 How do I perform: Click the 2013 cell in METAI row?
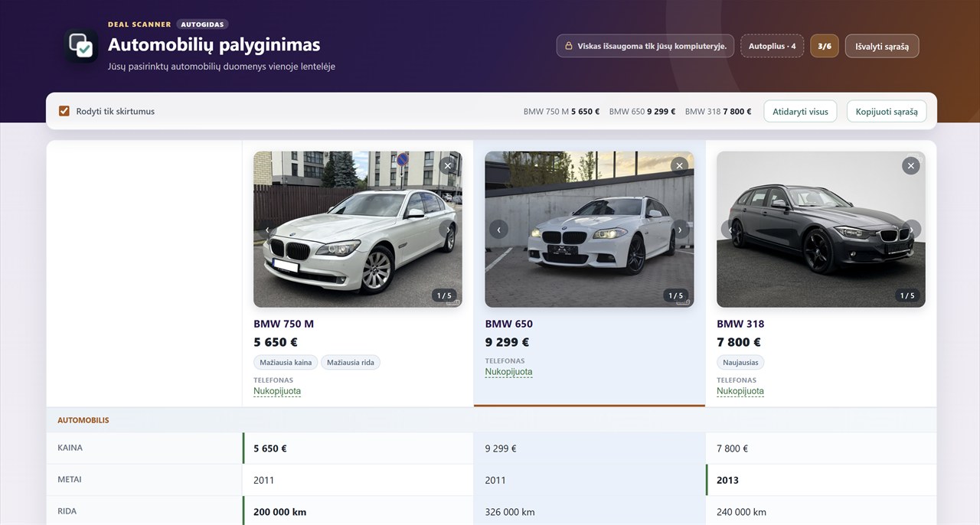pyautogui.click(x=821, y=480)
